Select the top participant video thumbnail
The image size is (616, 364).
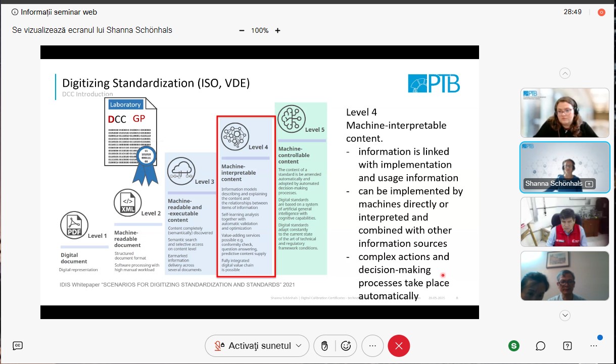564,113
